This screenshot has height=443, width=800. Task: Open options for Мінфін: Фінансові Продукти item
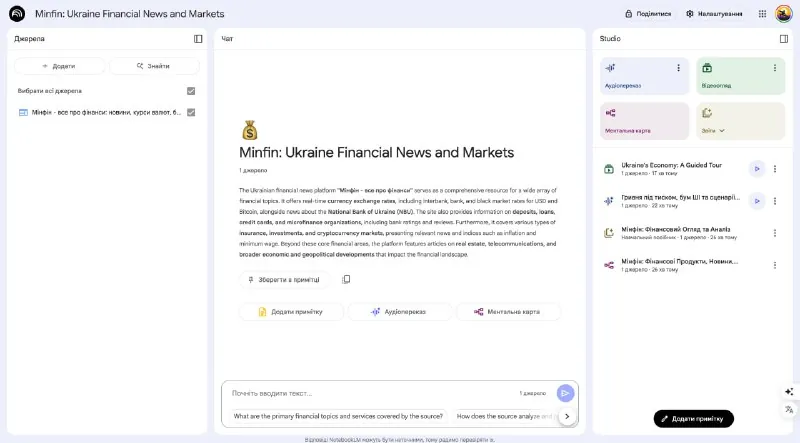click(x=774, y=265)
